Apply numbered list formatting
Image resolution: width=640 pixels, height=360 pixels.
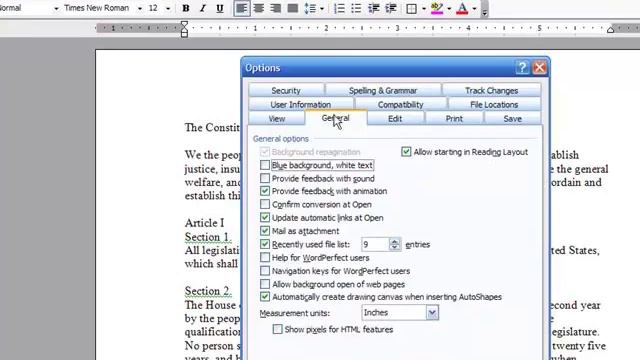339,8
